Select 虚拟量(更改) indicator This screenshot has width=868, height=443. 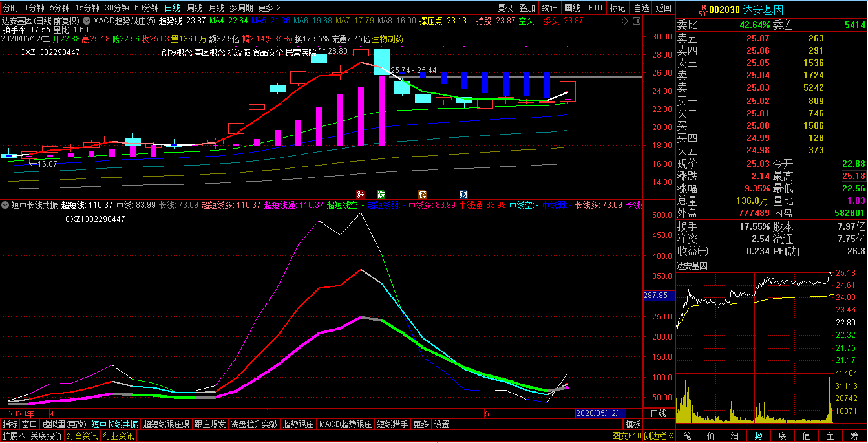tap(64, 425)
